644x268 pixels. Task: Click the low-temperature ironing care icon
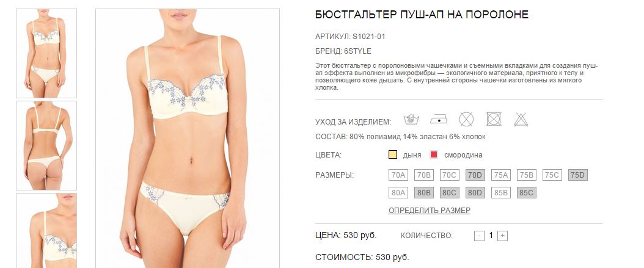439,120
